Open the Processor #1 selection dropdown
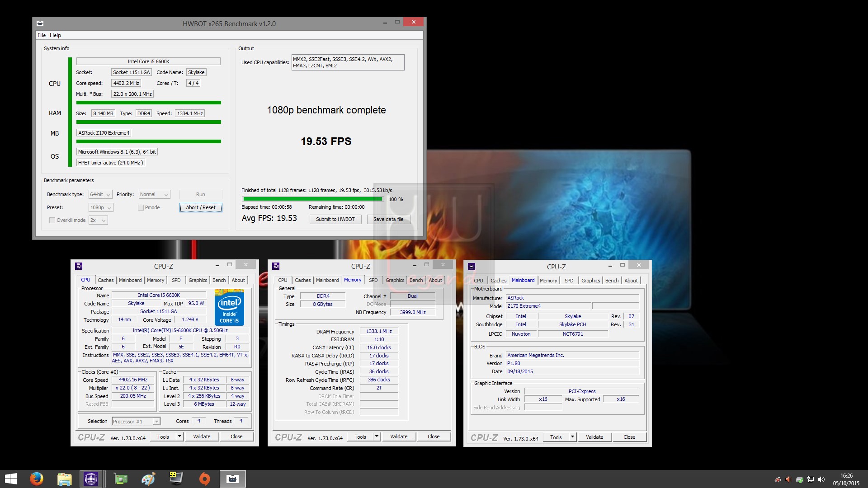 pyautogui.click(x=136, y=422)
